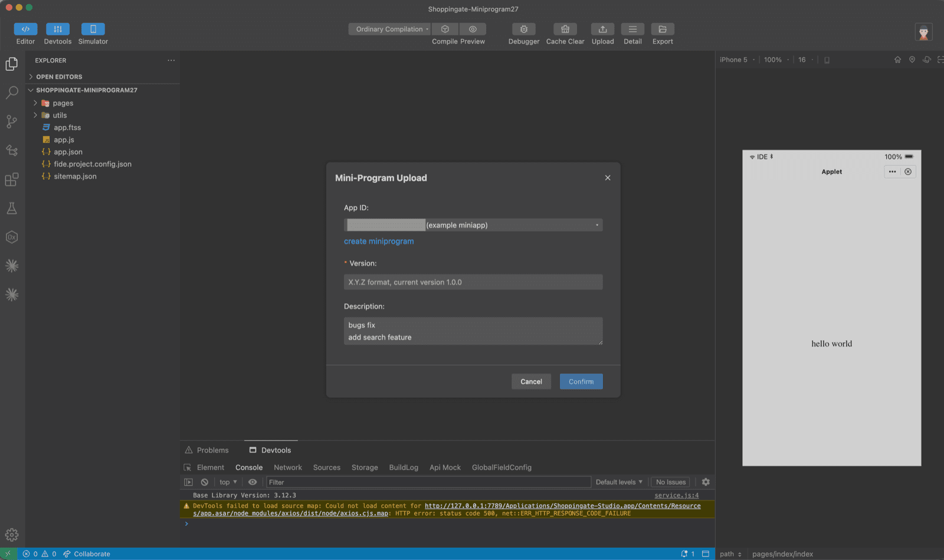Confirm the mini-program upload
944x560 pixels.
pos(581,381)
